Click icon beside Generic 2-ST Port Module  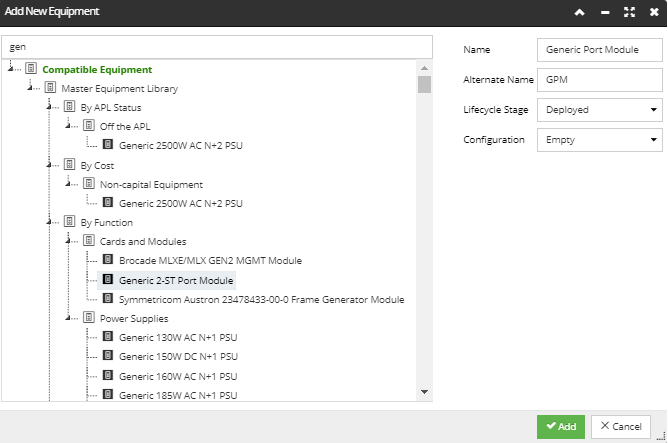108,279
